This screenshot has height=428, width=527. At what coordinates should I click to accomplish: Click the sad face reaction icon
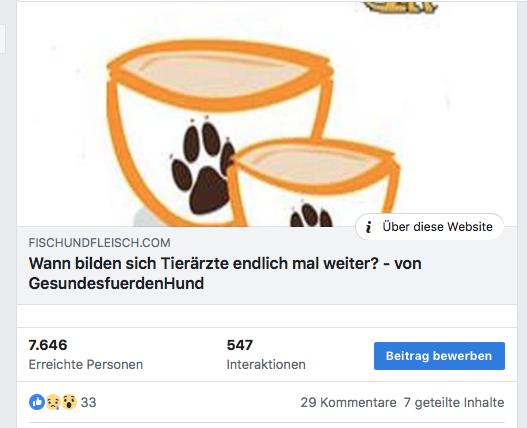click(53, 402)
